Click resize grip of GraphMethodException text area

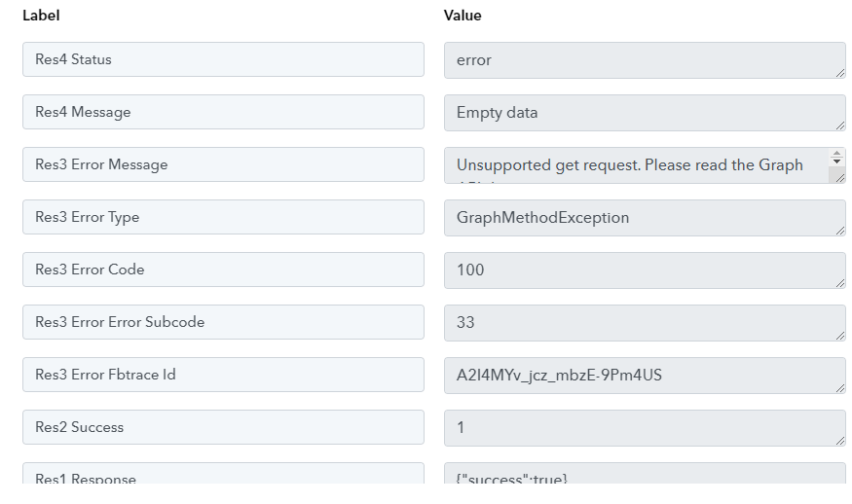pyautogui.click(x=840, y=231)
